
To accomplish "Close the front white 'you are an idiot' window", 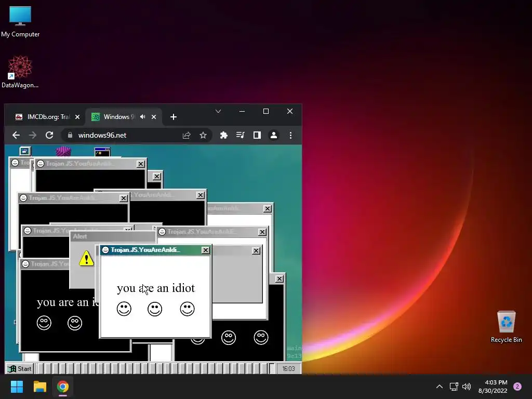I will click(x=206, y=250).
